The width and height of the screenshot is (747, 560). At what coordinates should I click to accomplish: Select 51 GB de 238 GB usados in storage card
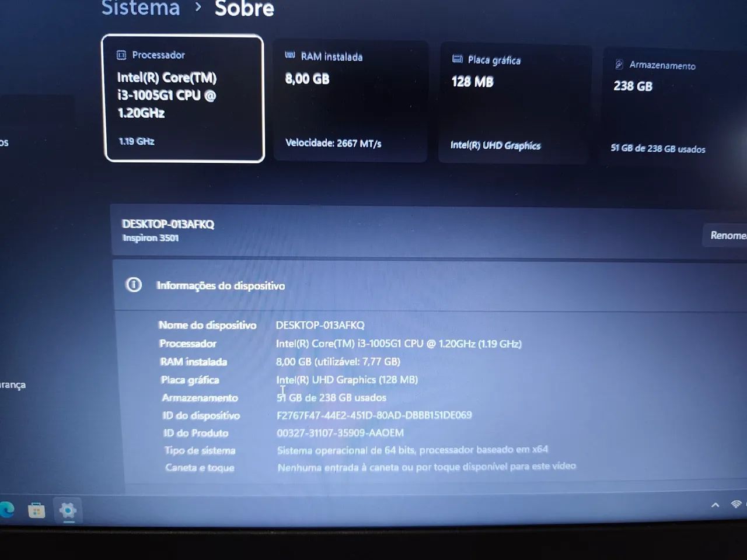click(x=658, y=149)
